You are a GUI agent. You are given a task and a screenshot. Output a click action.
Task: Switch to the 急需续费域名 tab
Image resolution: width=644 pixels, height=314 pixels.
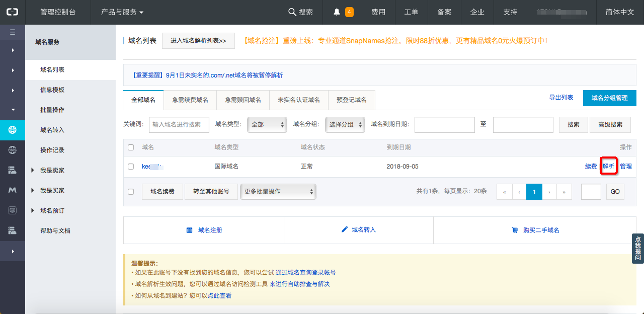click(x=190, y=100)
